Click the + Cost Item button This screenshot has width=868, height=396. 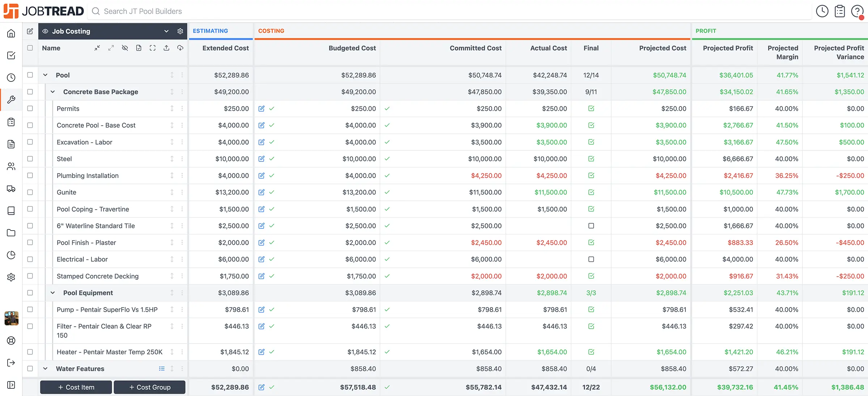(x=76, y=387)
